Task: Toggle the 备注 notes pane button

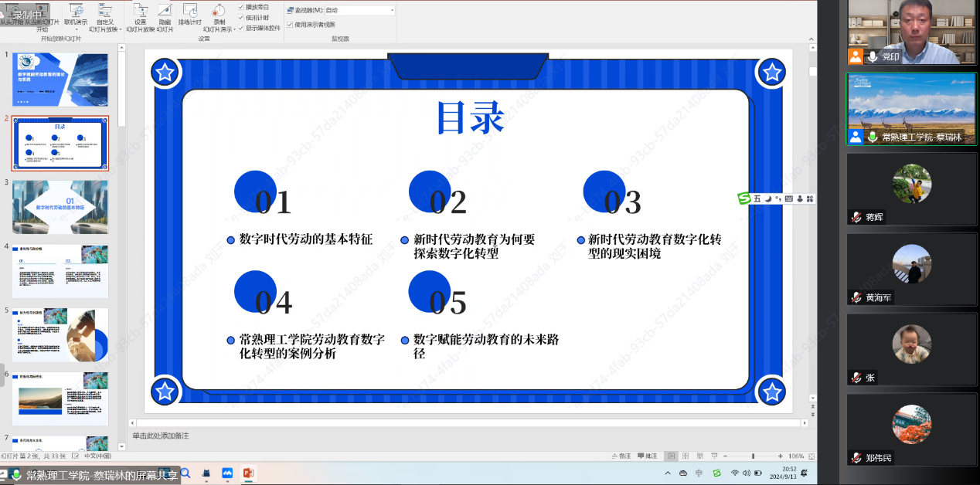Action: 620,456
